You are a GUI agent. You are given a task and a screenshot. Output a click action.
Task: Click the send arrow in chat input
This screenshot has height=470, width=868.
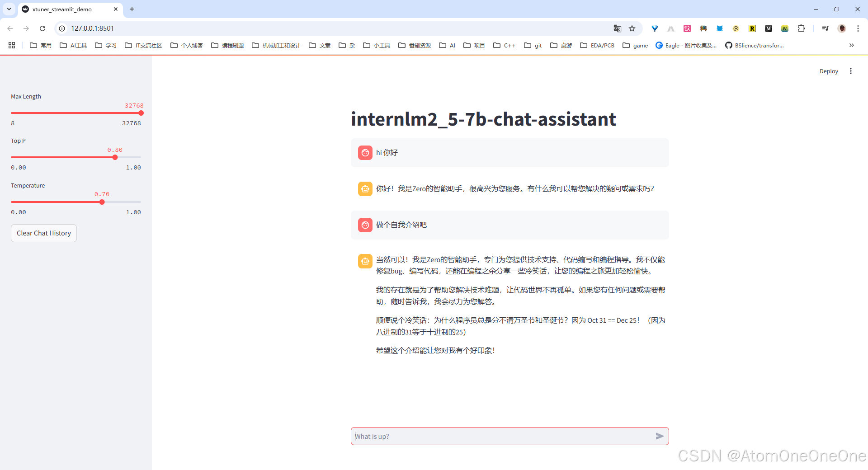click(660, 436)
